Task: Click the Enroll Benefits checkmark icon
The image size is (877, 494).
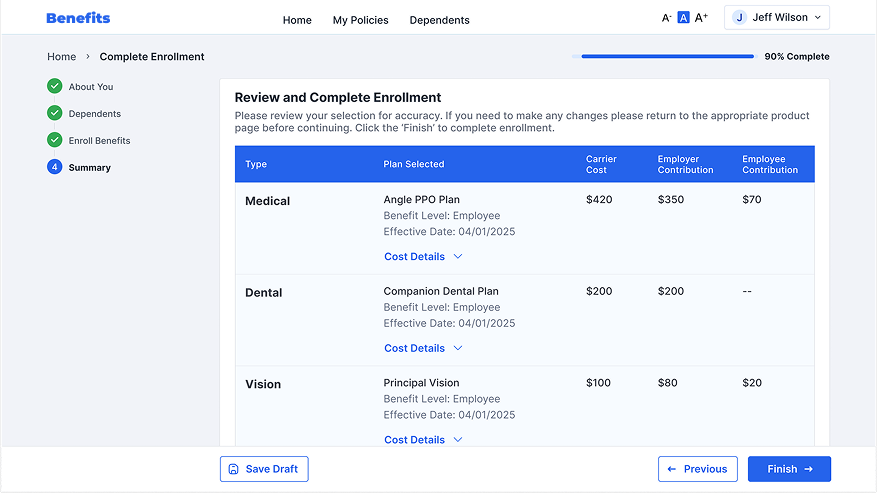Action: tap(54, 141)
